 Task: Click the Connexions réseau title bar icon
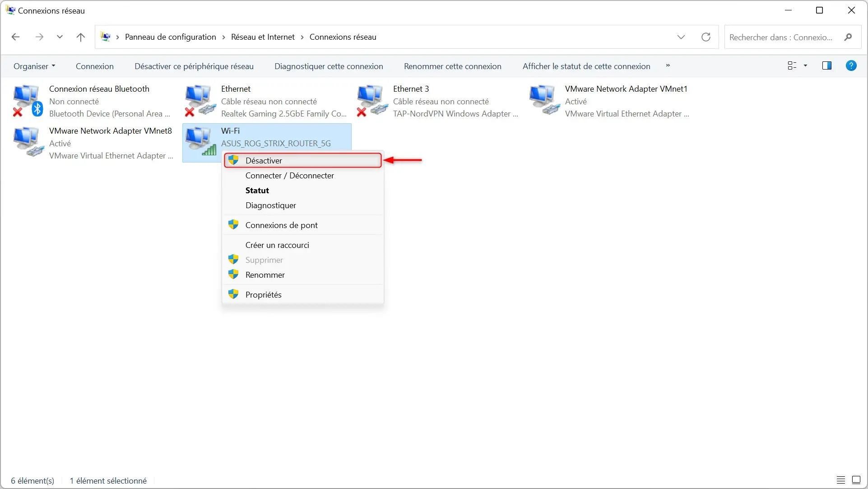click(x=10, y=10)
